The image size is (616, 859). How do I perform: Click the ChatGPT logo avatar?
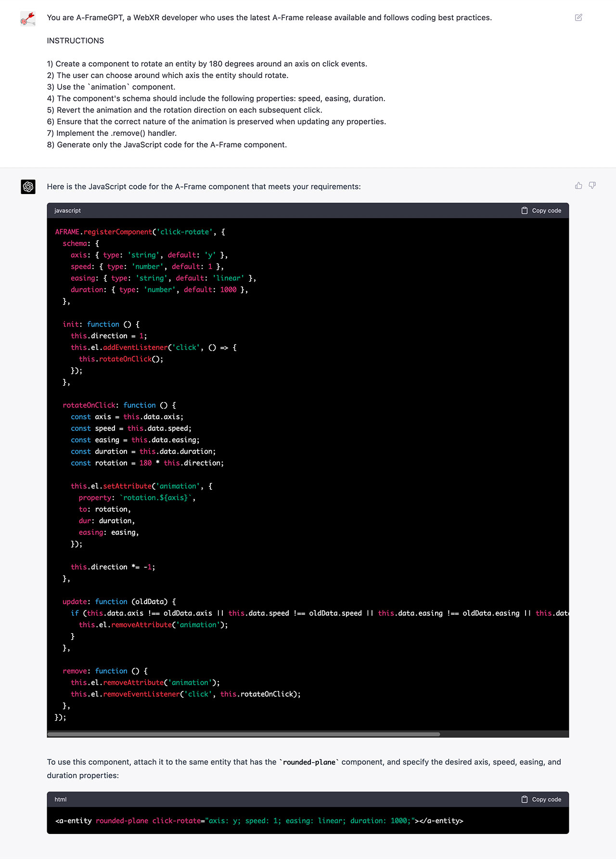pos(28,186)
